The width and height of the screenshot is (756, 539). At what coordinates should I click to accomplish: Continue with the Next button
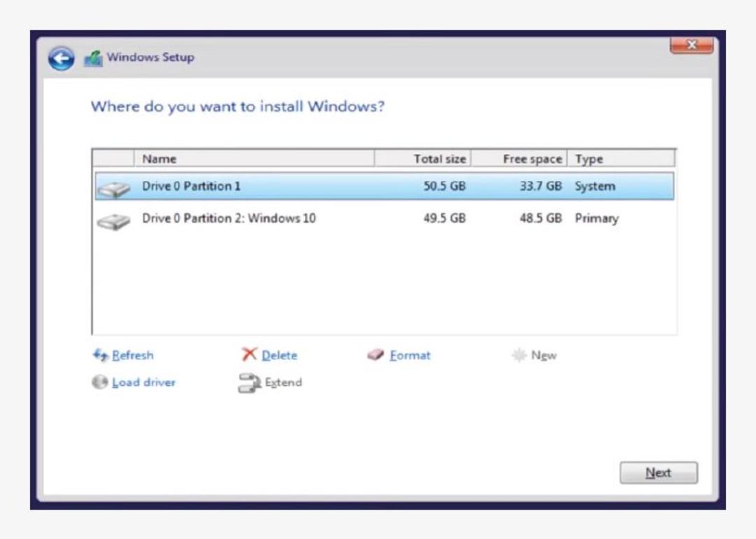[x=658, y=472]
